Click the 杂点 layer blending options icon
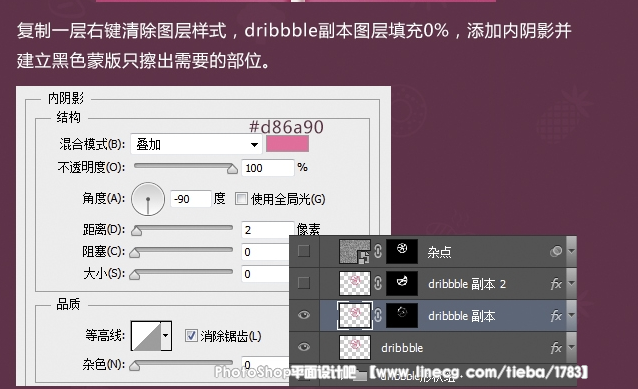 [556, 251]
